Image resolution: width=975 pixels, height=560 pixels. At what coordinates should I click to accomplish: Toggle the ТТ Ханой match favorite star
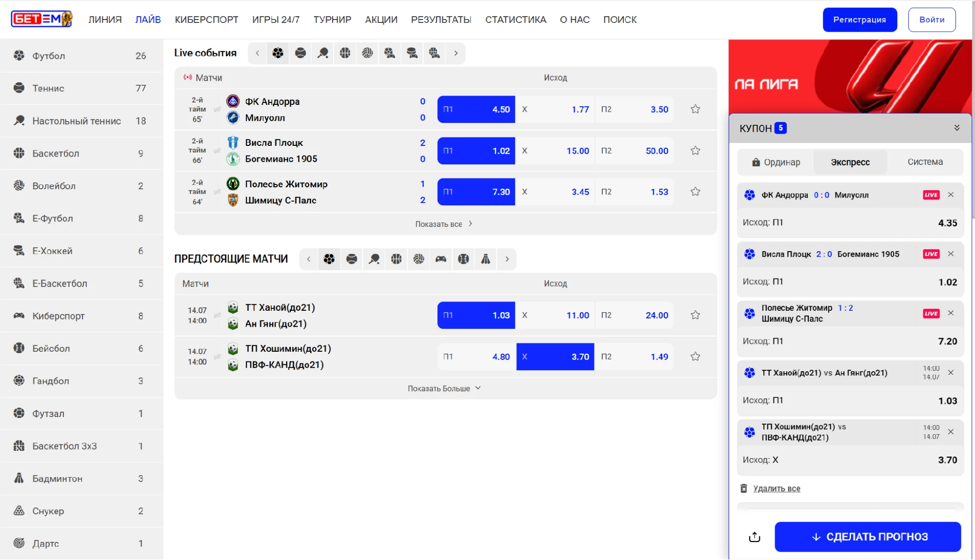[x=696, y=315]
